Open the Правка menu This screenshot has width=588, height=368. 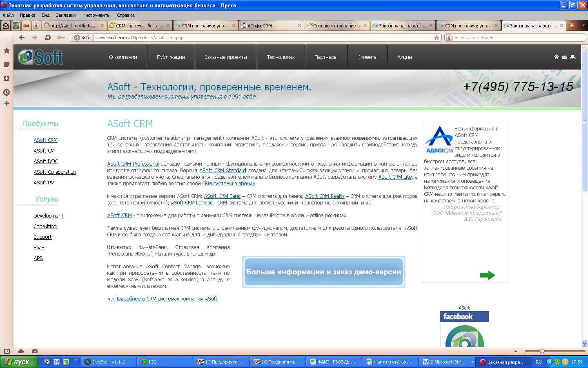[x=27, y=15]
